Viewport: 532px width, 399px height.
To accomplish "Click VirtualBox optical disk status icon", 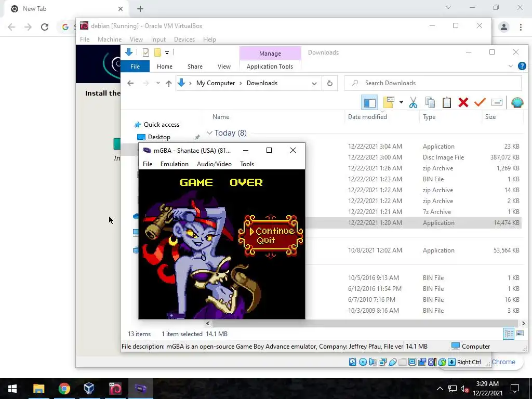I will pos(363,362).
